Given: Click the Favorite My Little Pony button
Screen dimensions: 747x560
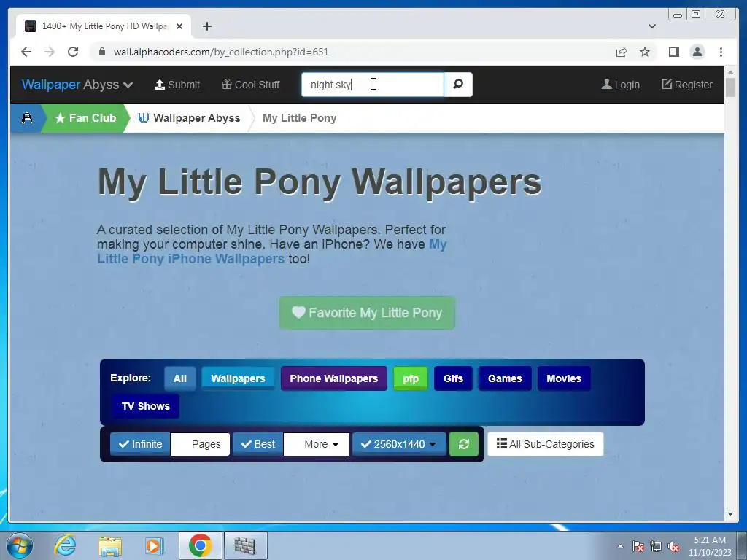Looking at the screenshot, I should [367, 313].
